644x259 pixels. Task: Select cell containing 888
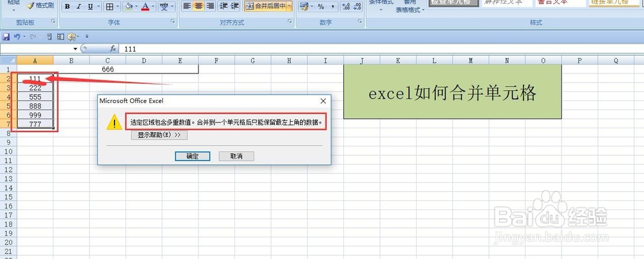35,106
